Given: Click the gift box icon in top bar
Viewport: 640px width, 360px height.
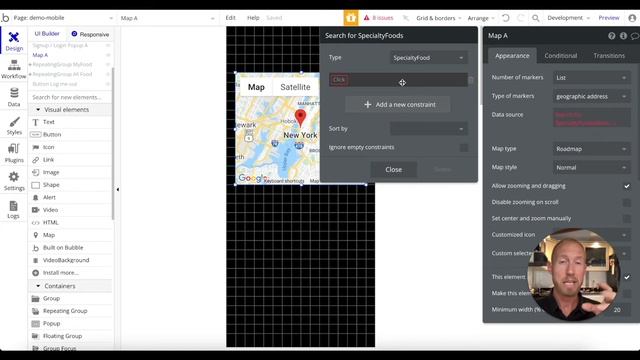Looking at the screenshot, I should 351,18.
